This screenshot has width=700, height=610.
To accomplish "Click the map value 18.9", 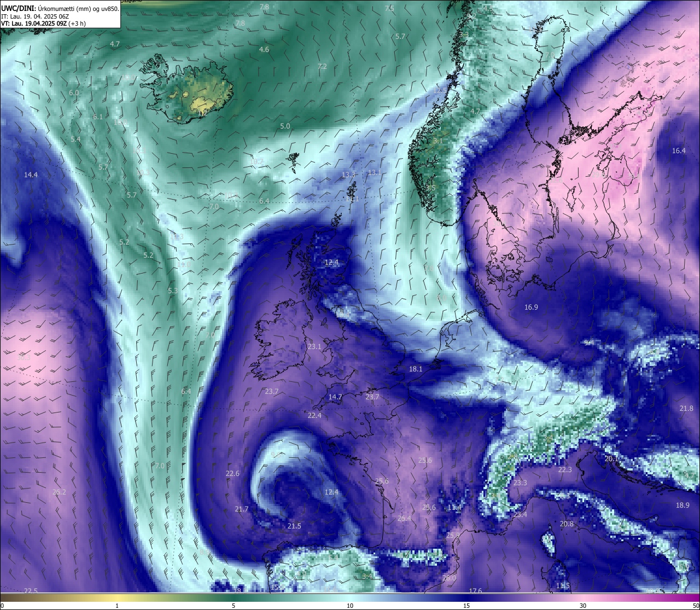I will click(682, 506).
